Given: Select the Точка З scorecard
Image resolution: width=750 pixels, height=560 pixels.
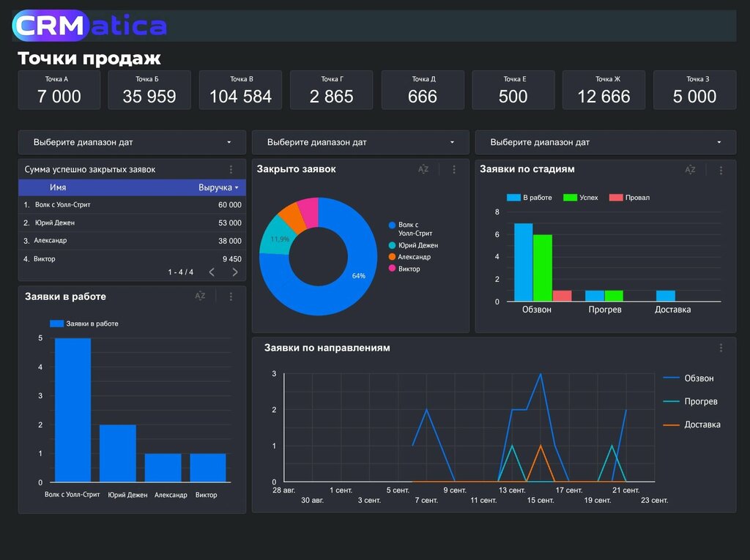Looking at the screenshot, I should click(x=694, y=90).
